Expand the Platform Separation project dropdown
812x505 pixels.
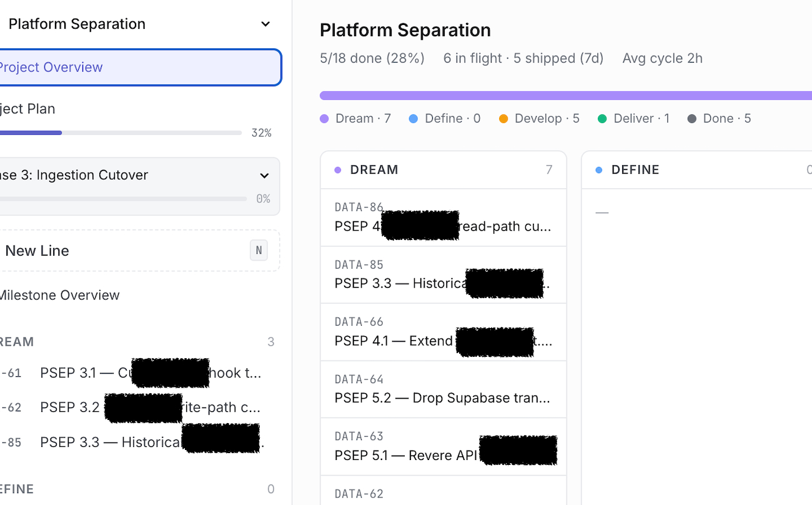[x=265, y=24]
